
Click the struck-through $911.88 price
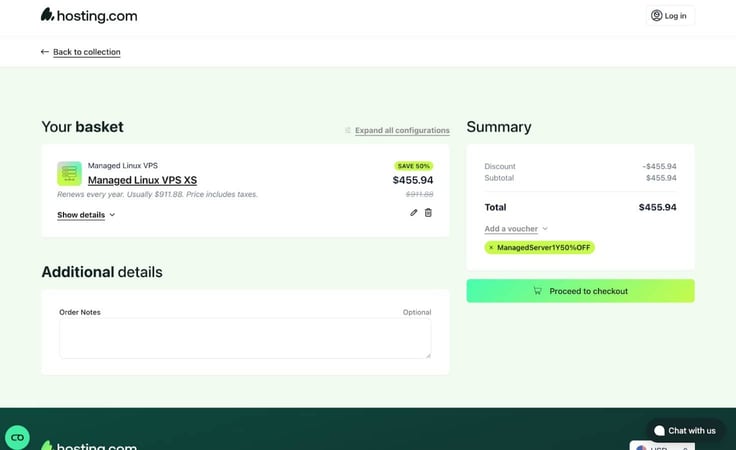point(420,194)
